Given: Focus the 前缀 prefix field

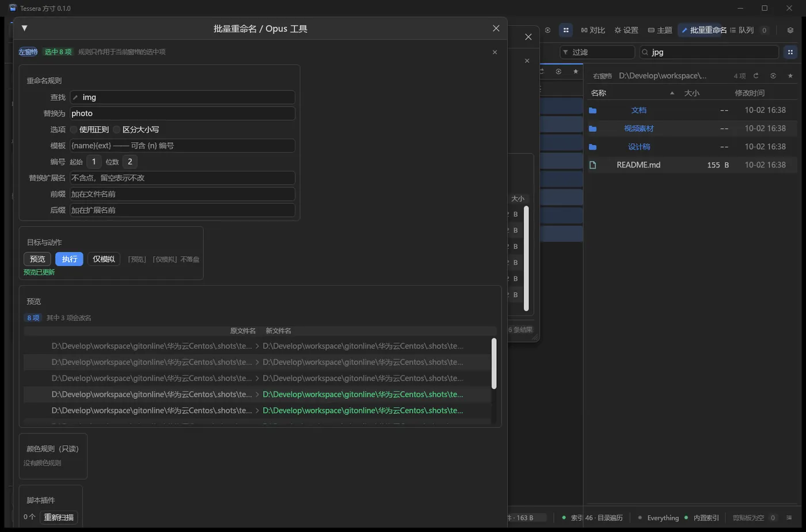Looking at the screenshot, I should (x=183, y=194).
